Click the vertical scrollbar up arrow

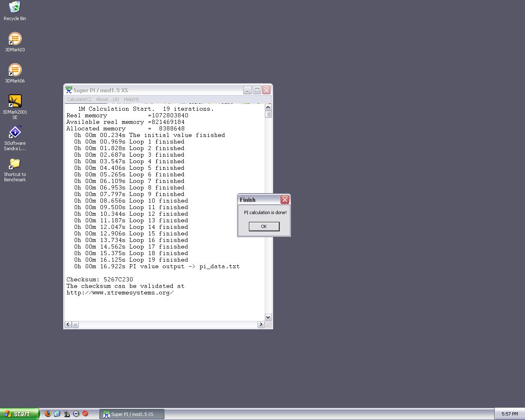pos(268,107)
